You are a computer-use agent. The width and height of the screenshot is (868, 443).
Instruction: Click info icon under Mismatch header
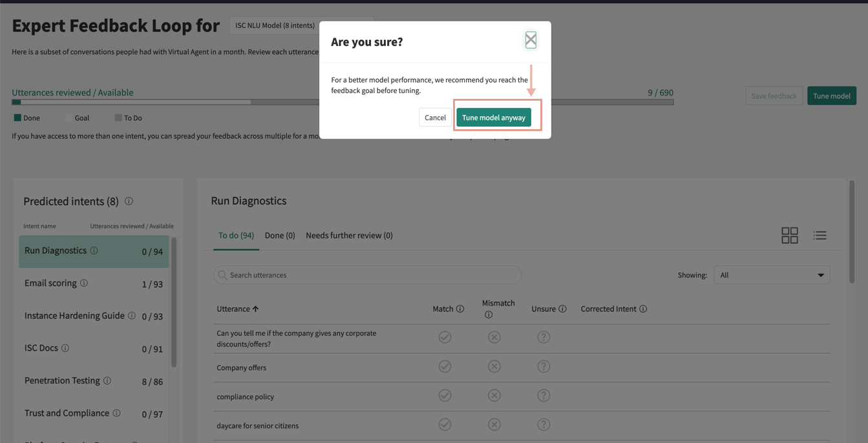point(489,315)
